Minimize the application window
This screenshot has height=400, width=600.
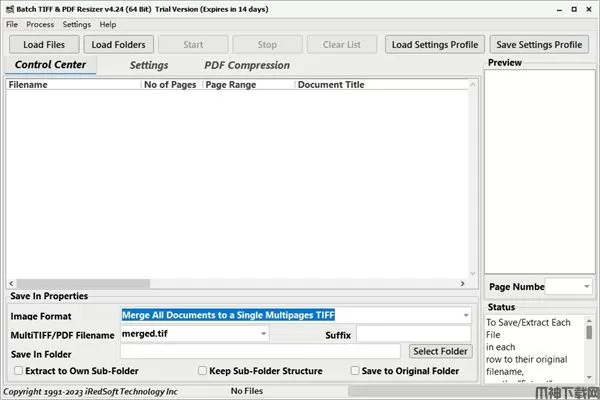tap(559, 10)
